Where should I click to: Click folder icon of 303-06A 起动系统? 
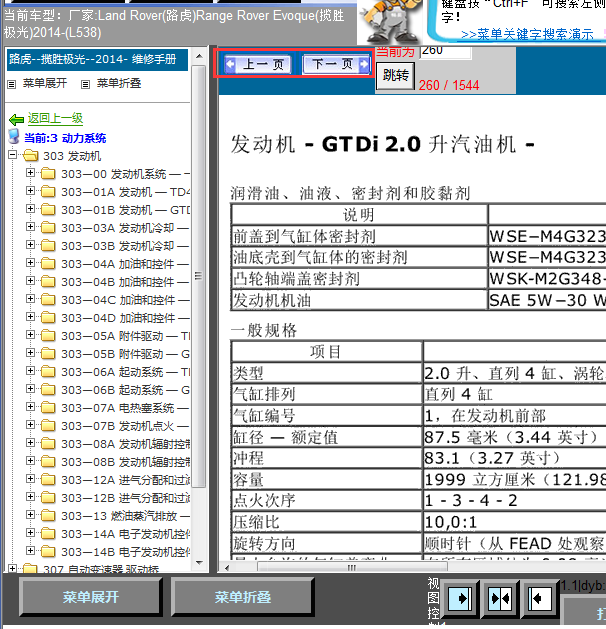(48, 371)
